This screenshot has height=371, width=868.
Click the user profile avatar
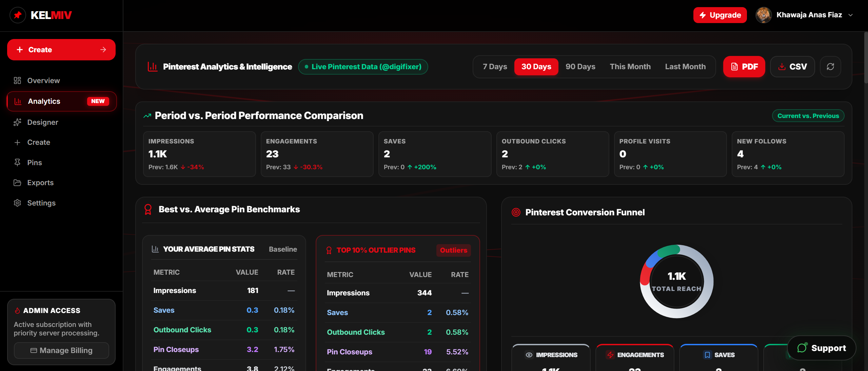[x=764, y=15]
